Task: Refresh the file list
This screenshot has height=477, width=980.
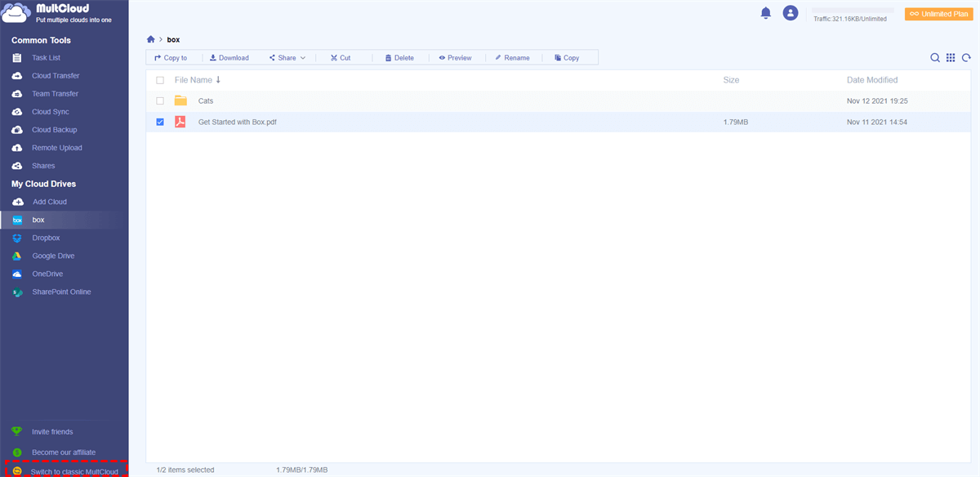Action: point(966,58)
